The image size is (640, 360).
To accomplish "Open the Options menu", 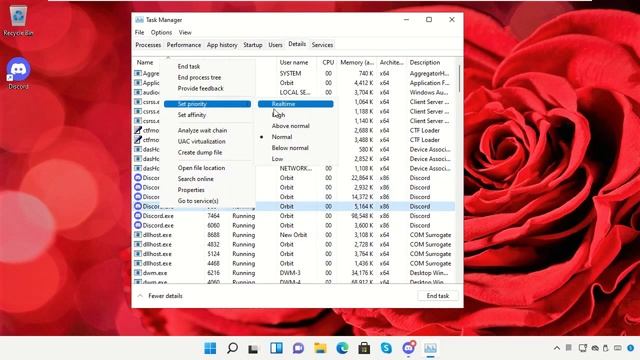I will tap(161, 32).
